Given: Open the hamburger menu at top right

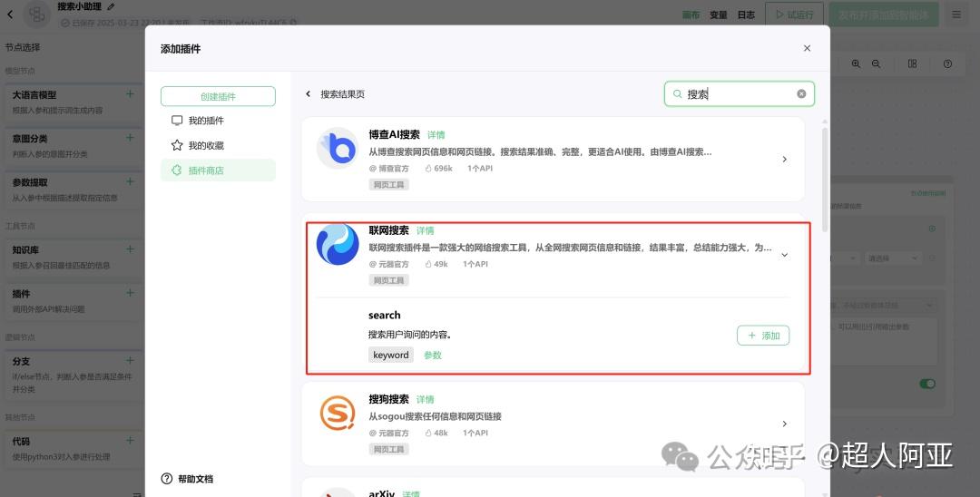Looking at the screenshot, I should click(x=956, y=15).
